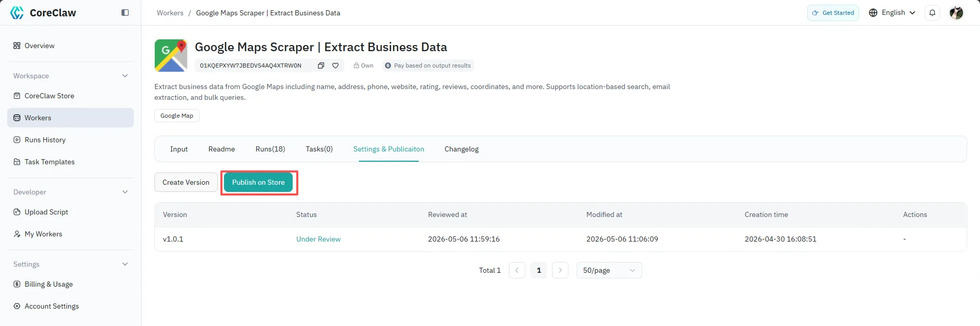Click modified time 2026-05-06 11:06:09
The height and width of the screenshot is (326, 980).
point(622,239)
